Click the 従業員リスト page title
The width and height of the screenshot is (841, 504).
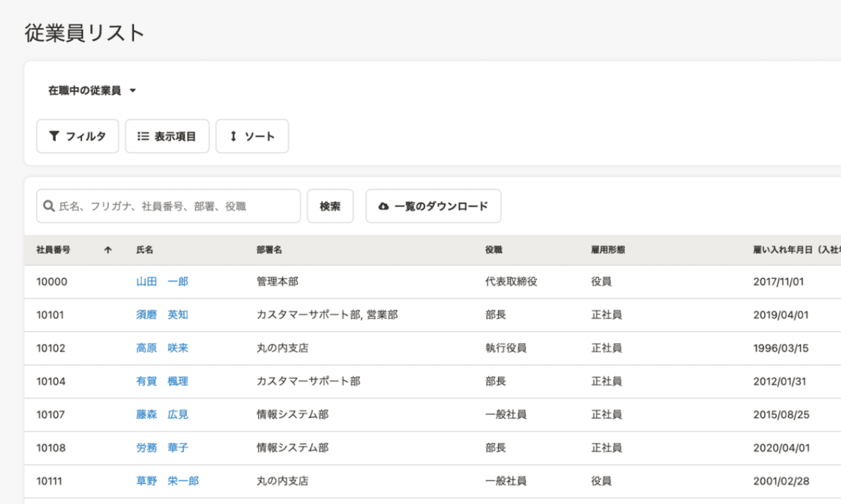(85, 33)
